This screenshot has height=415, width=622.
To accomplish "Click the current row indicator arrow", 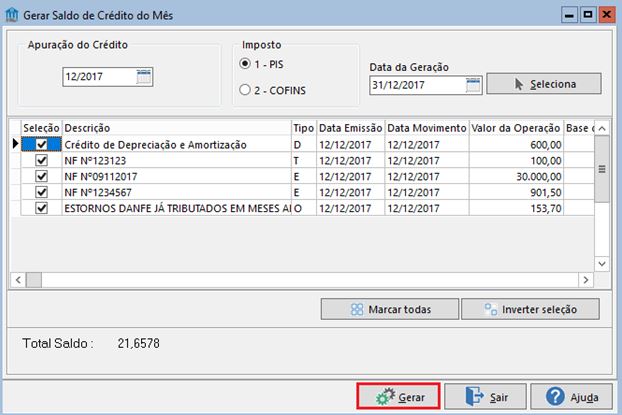I will (15, 144).
